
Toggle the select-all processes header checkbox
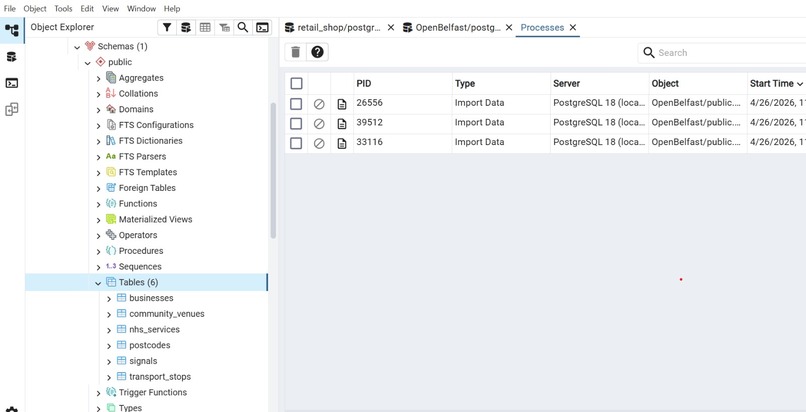296,84
